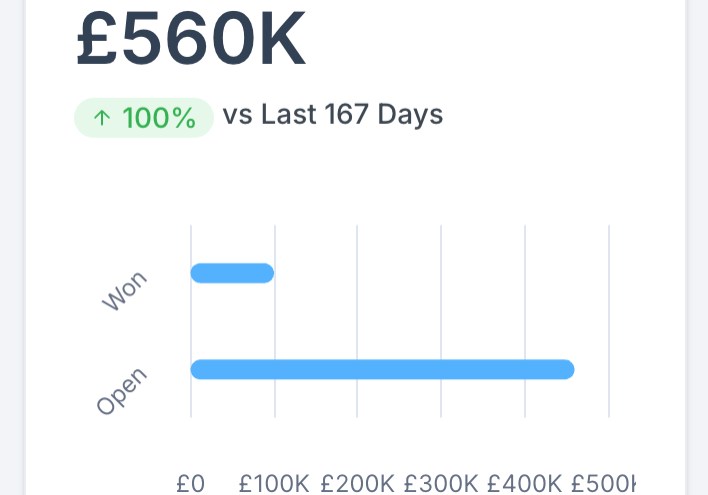Click the Won category label
This screenshot has height=495, width=708.
click(x=125, y=291)
